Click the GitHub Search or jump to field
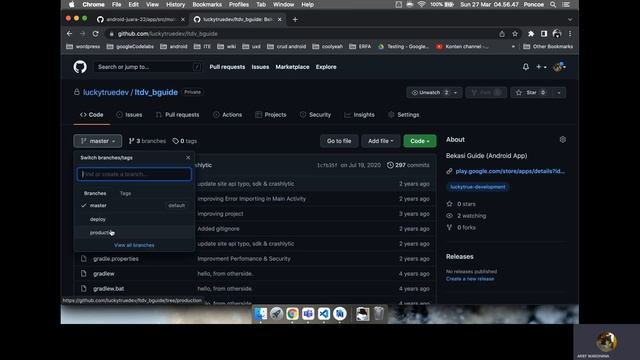 pyautogui.click(x=148, y=67)
